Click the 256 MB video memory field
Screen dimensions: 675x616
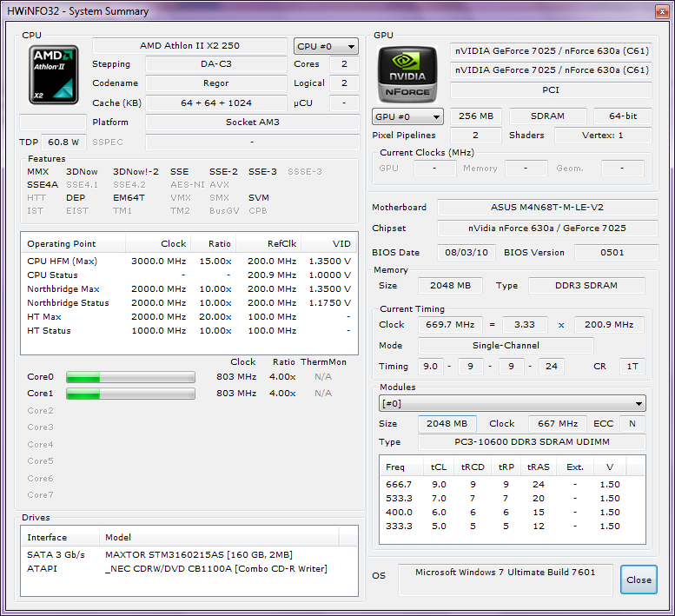476,116
